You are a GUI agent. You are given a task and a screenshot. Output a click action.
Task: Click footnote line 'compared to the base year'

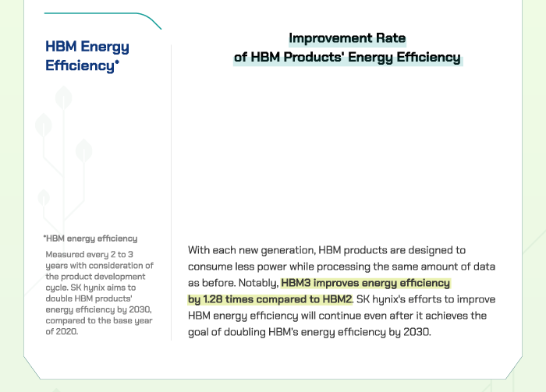(99, 320)
